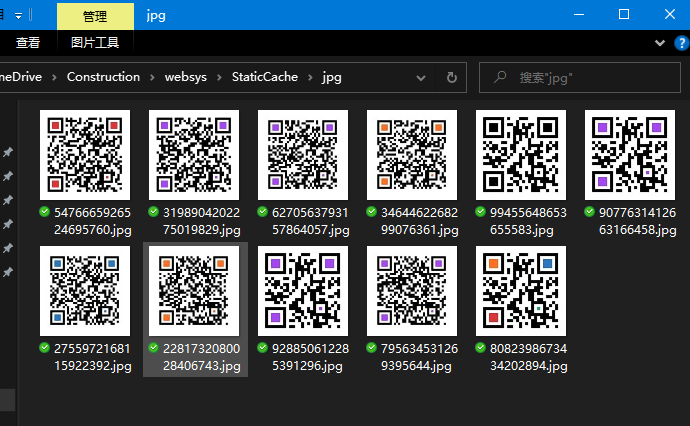This screenshot has width=690, height=426.
Task: Click sync status icon of 3464462268299076361.jpg
Action: click(x=372, y=212)
